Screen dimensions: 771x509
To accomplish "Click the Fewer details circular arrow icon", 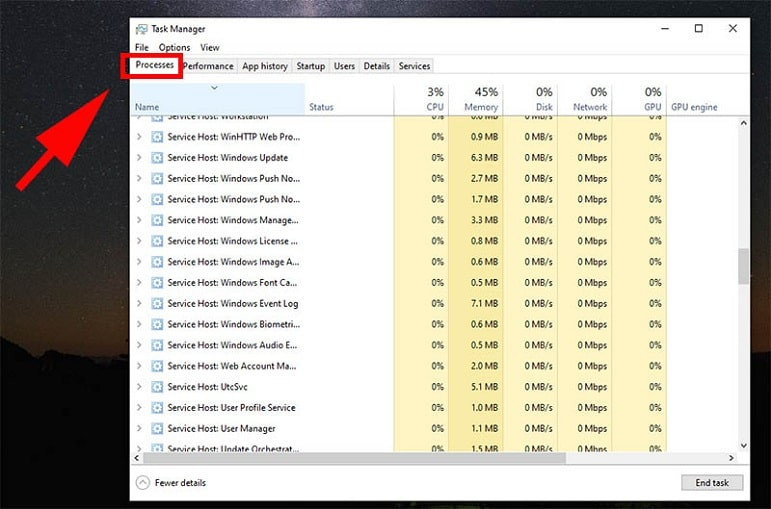I will 143,483.
